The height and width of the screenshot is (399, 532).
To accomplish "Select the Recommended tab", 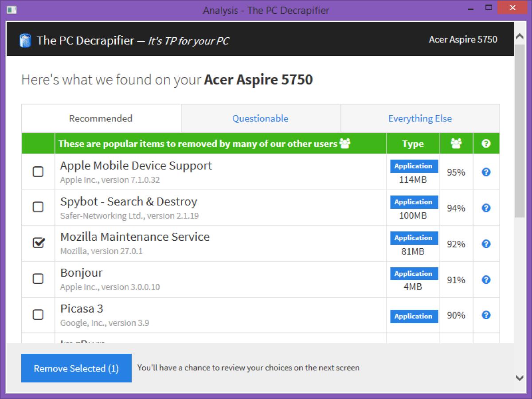I will click(x=101, y=118).
